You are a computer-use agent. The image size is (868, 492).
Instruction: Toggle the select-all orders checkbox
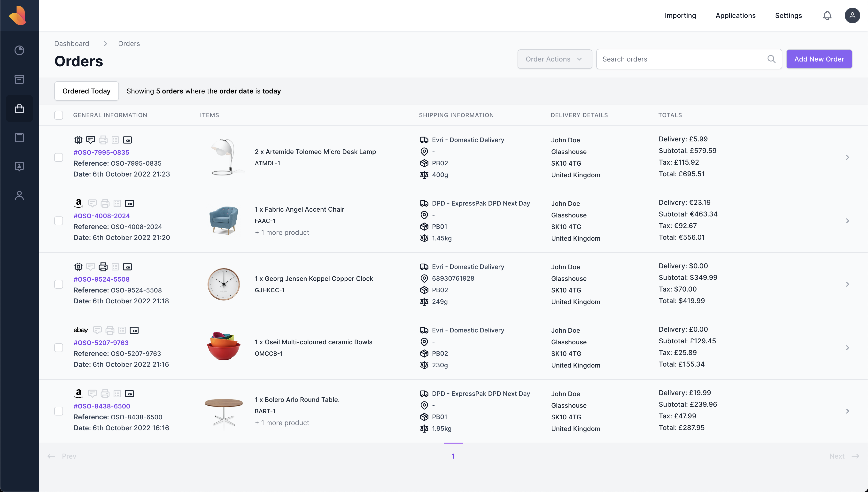[58, 115]
